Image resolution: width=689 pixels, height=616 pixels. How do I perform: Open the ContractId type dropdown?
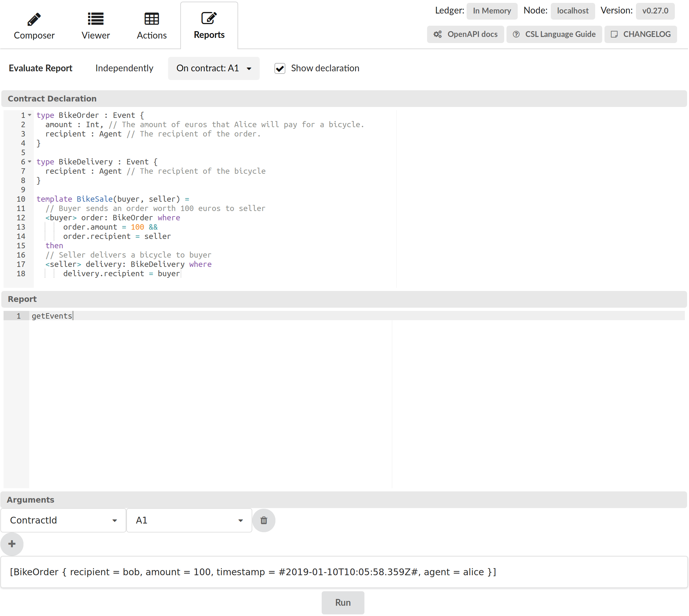[63, 520]
